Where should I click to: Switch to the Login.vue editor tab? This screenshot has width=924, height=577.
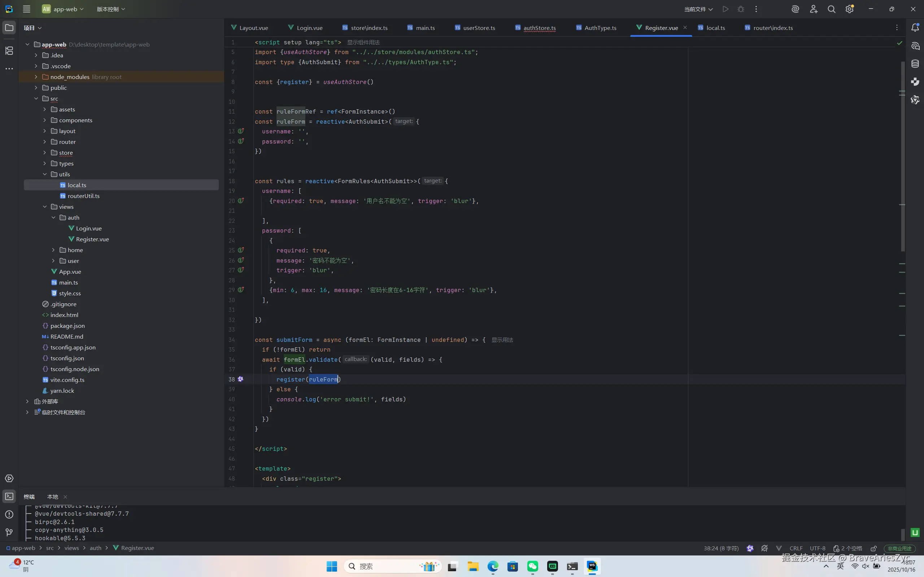point(309,28)
